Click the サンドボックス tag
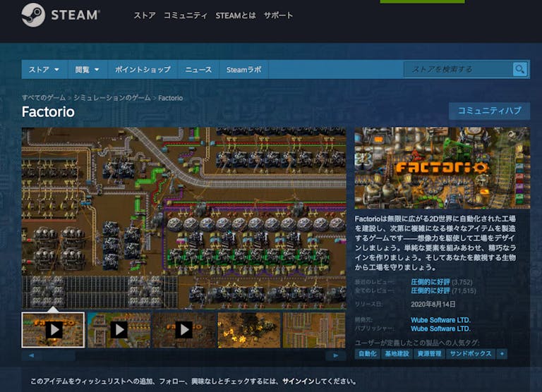Image resolution: width=542 pixels, height=392 pixels. coord(471,354)
